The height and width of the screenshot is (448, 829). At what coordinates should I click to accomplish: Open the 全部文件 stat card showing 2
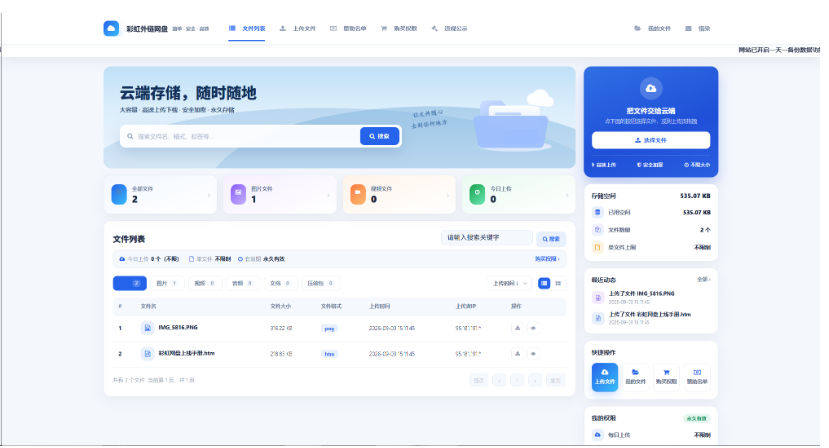tap(161, 195)
